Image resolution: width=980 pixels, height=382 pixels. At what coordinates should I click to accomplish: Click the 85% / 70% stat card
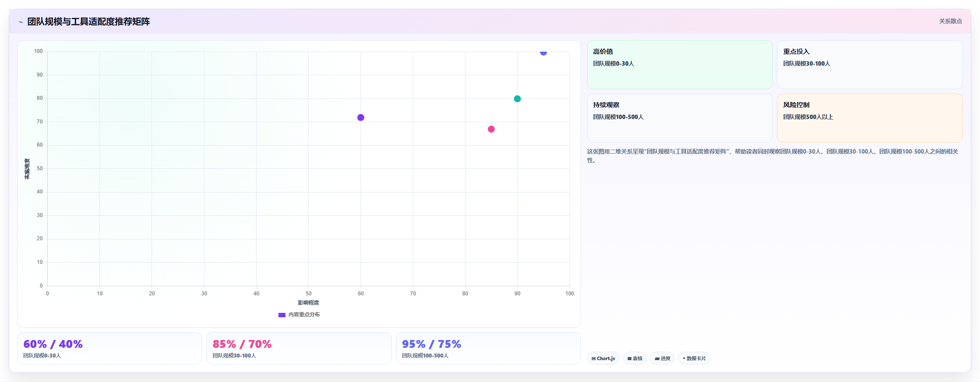pyautogui.click(x=299, y=348)
